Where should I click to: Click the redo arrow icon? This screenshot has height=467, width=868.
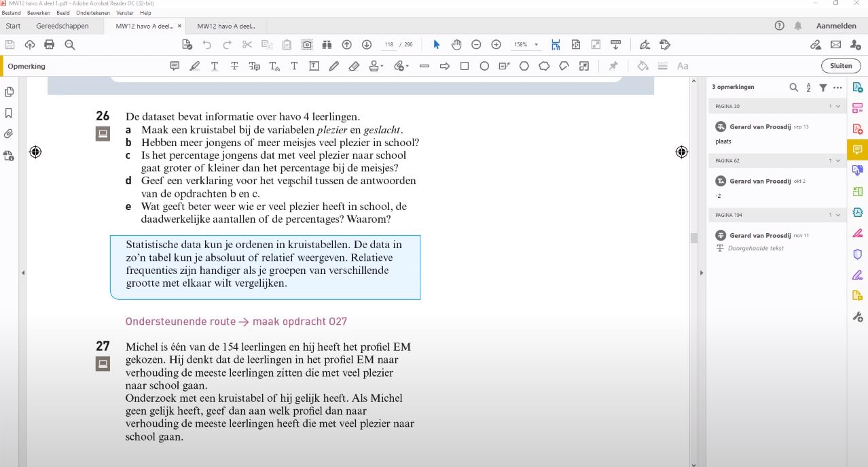pyautogui.click(x=227, y=45)
